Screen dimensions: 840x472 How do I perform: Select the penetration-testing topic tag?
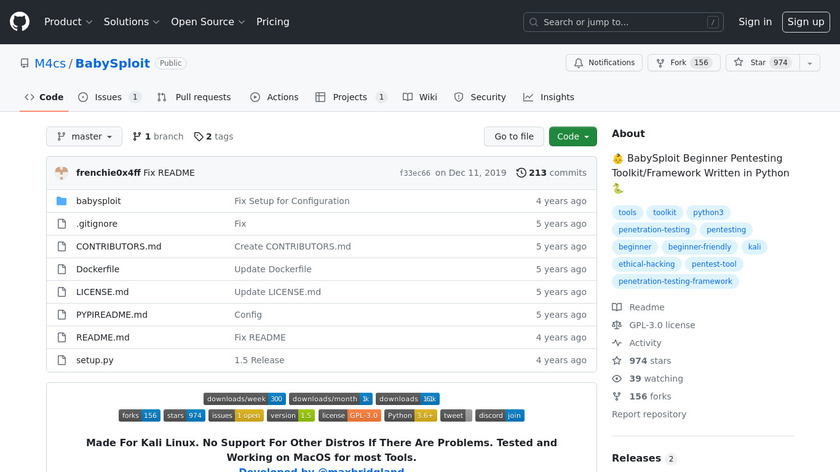click(654, 230)
